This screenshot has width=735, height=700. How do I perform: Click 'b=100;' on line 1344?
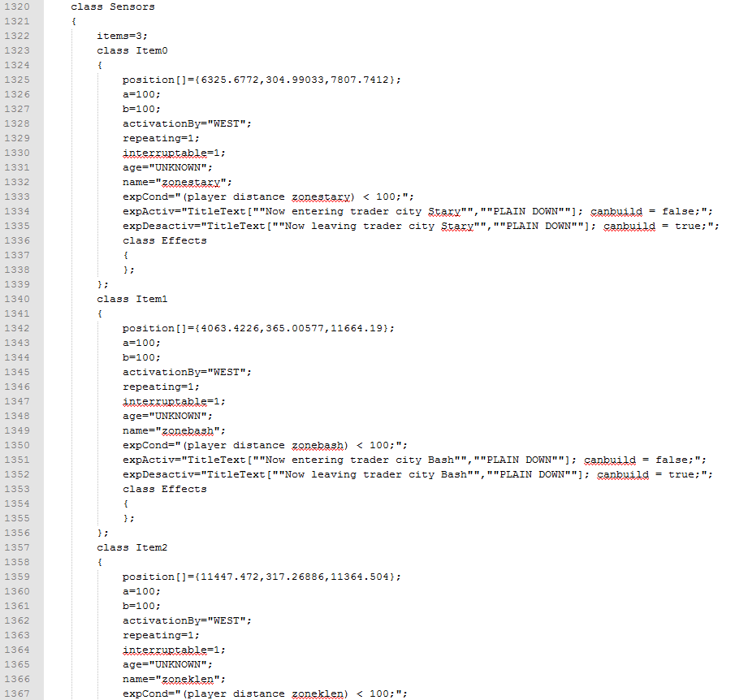tap(141, 358)
